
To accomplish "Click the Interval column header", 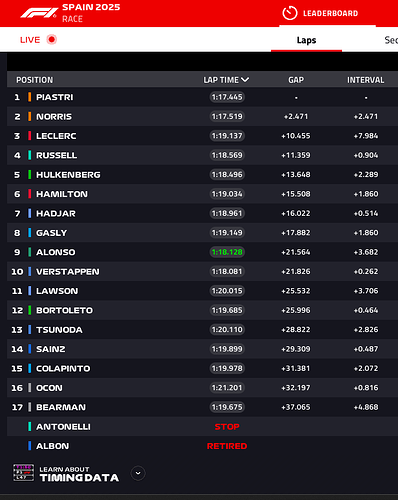I will click(366, 80).
